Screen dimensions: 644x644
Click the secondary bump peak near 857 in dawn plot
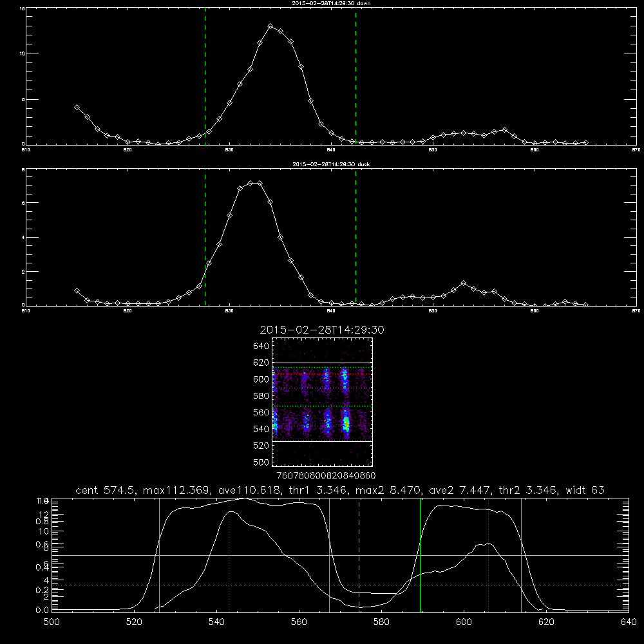click(x=505, y=130)
